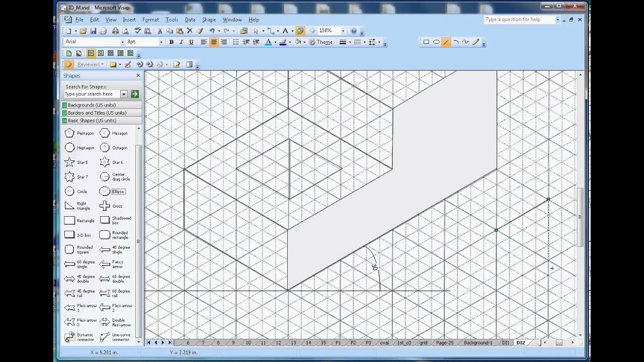Select the Pointer tool
The height and width of the screenshot is (362, 644).
(256, 31)
